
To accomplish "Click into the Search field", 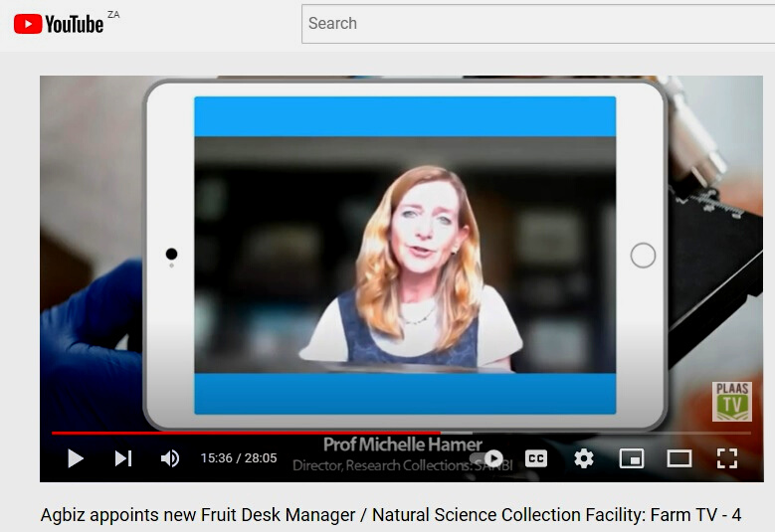I will click(x=538, y=24).
